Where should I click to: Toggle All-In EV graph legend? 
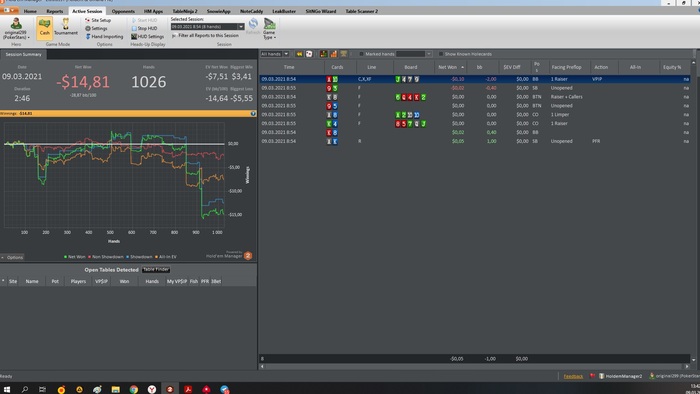pos(166,257)
